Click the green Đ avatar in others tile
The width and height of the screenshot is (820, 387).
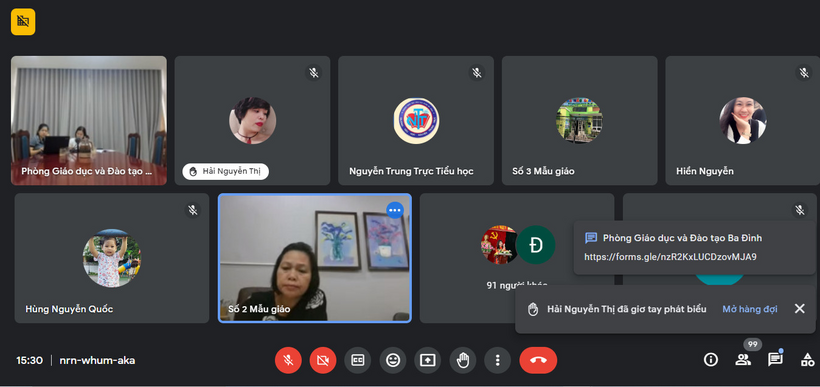(x=536, y=245)
